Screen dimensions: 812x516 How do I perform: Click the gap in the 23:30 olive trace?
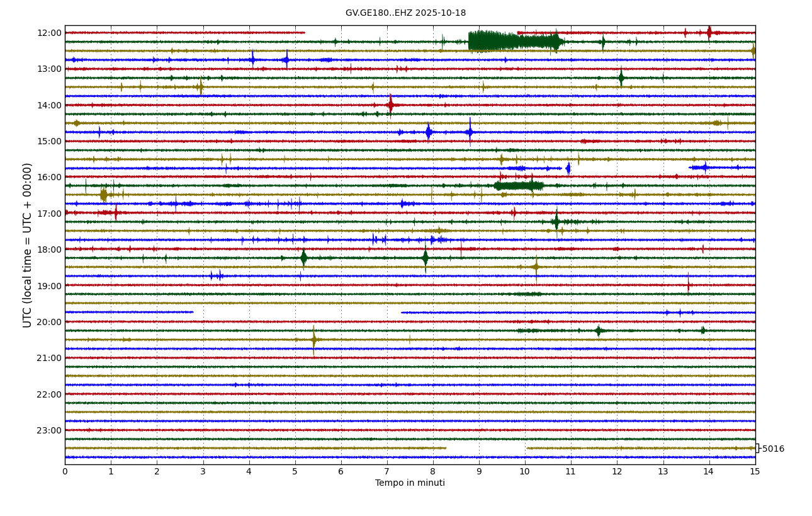coord(486,448)
